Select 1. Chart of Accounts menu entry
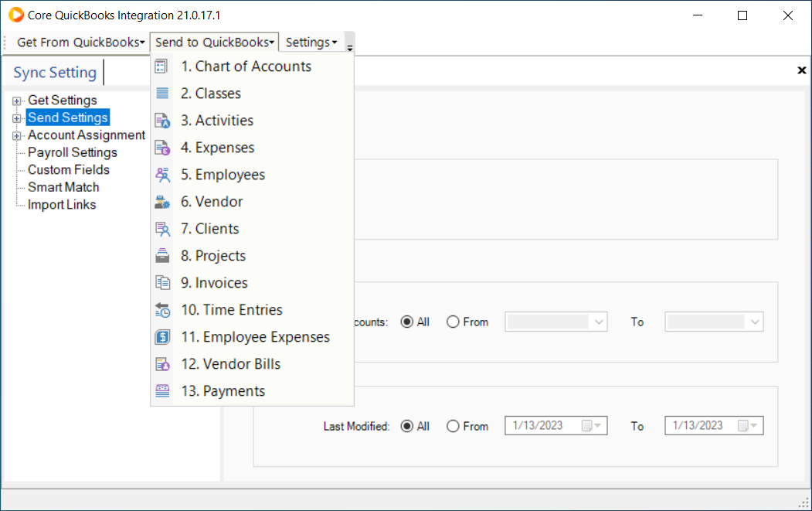Viewport: 812px width, 511px height. 252,66
